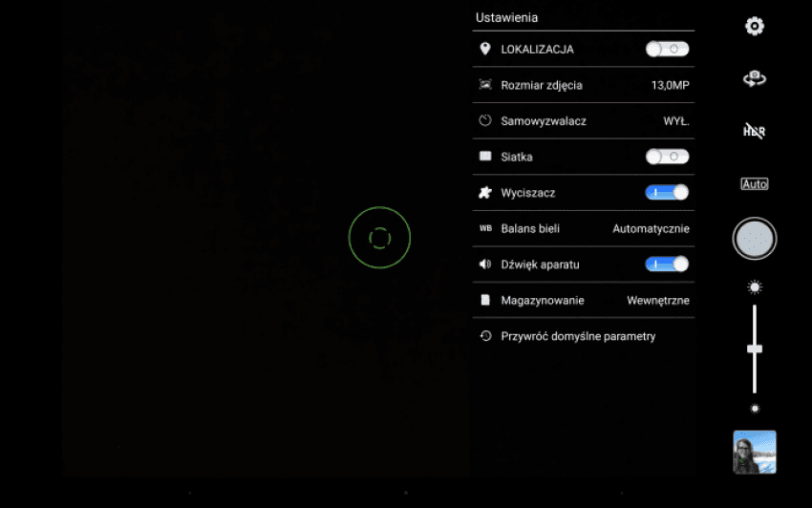Change Samowyzwalacz value WYŁ.

click(676, 121)
